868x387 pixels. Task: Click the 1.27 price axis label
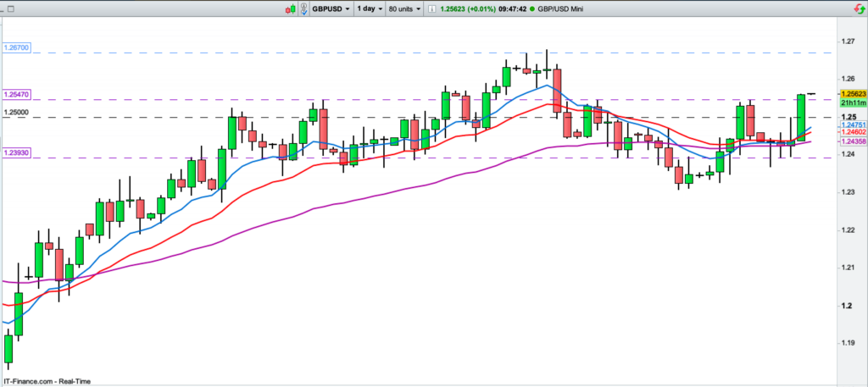[x=848, y=41]
